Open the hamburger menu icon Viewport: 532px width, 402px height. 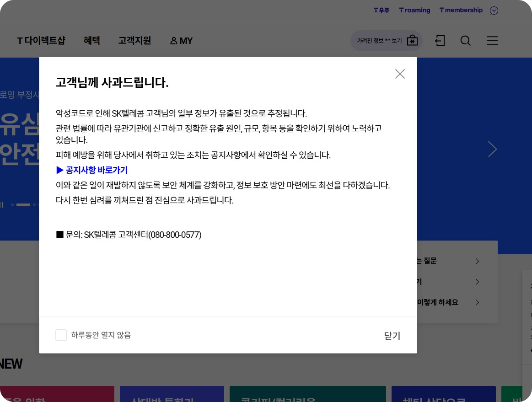492,41
